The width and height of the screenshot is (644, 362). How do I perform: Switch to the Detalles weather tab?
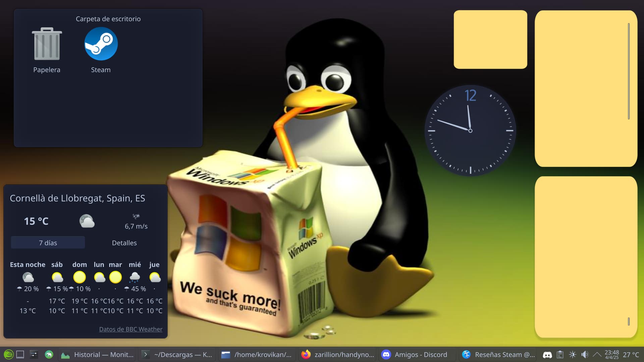[x=124, y=243]
